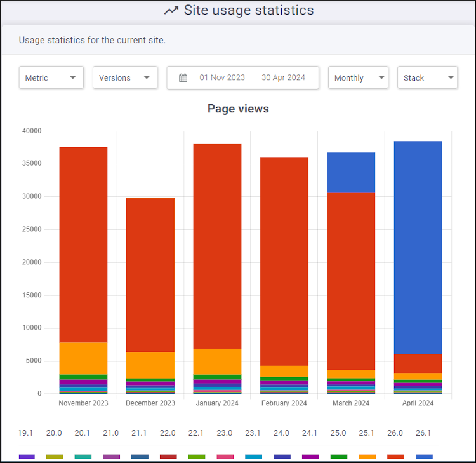Click the orange segment of December 2023 bar
This screenshot has height=463, width=476.
tap(150, 365)
